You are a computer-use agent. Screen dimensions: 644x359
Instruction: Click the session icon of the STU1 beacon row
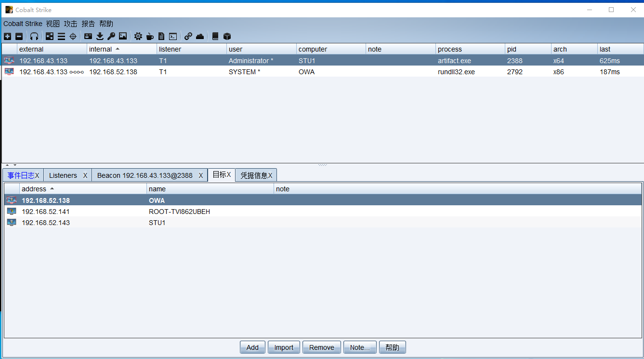click(9, 61)
